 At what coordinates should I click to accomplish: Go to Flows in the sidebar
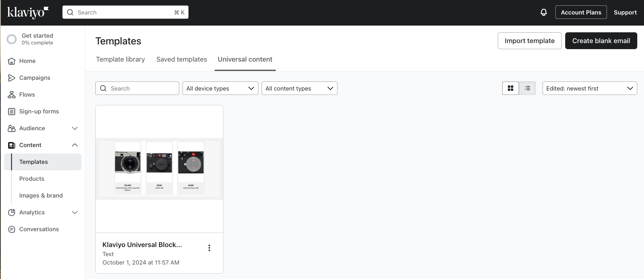tap(27, 95)
